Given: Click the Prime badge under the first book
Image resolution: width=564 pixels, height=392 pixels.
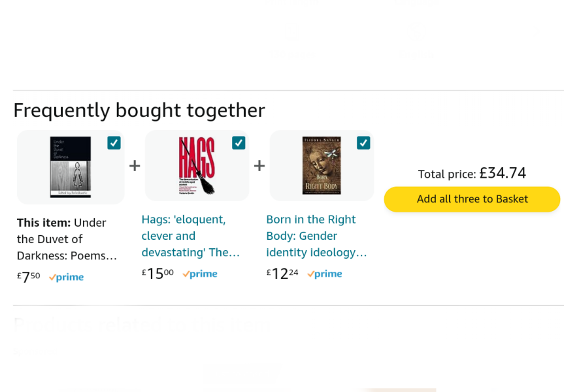Looking at the screenshot, I should coord(66,277).
